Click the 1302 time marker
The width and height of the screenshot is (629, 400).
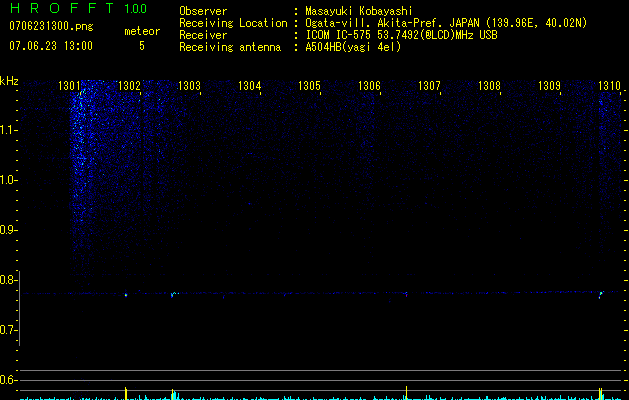[x=129, y=86]
